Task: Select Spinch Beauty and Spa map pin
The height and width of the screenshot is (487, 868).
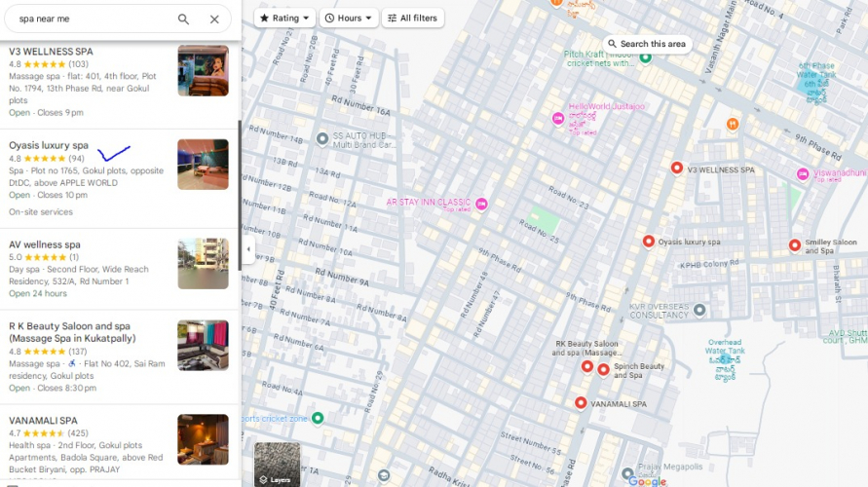Action: [603, 369]
